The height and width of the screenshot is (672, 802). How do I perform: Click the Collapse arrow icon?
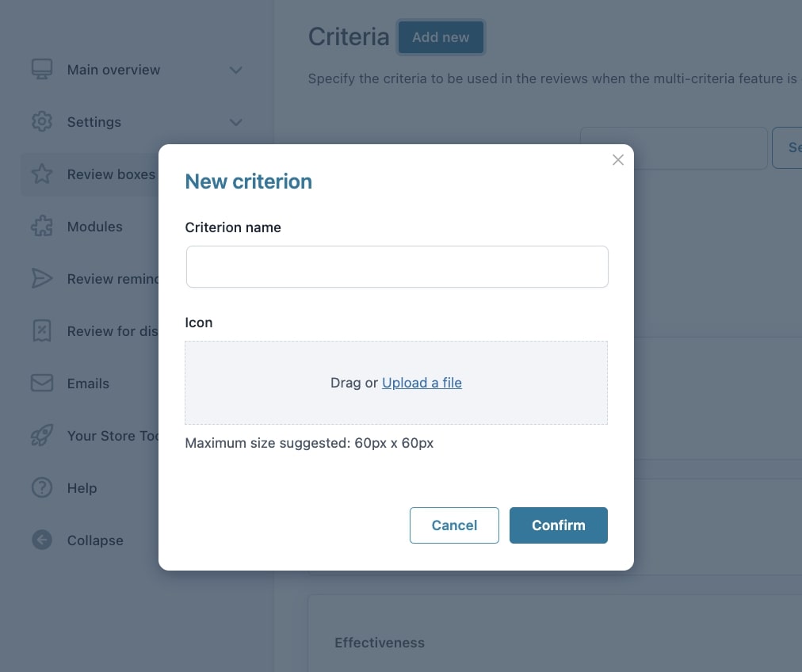42,540
